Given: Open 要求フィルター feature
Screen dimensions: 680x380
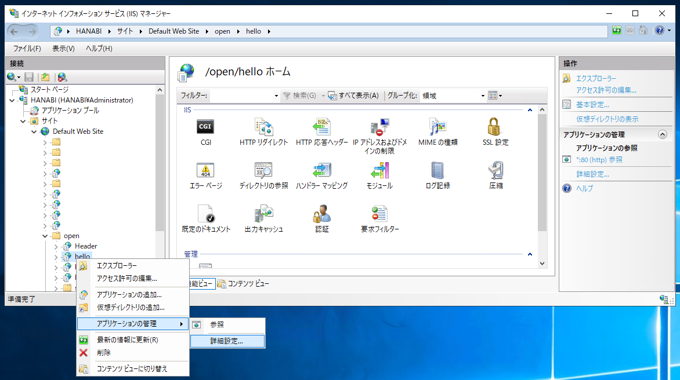Looking at the screenshot, I should tap(379, 219).
